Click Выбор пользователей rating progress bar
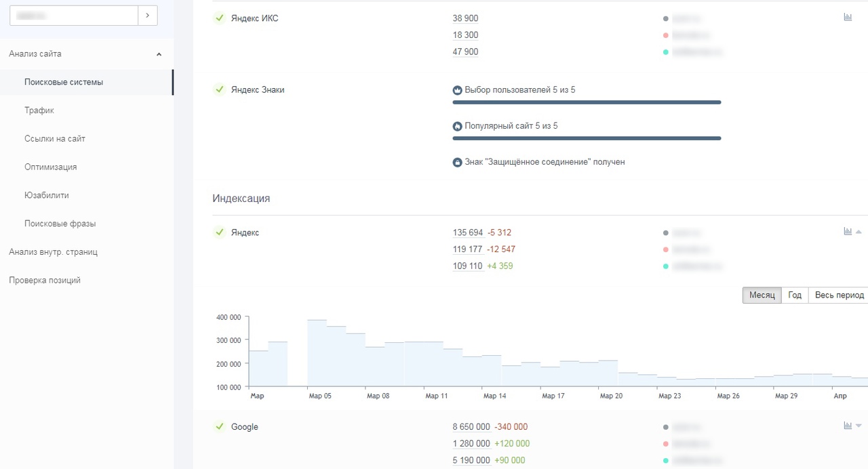Screen dimensions: 868x469 (587, 102)
